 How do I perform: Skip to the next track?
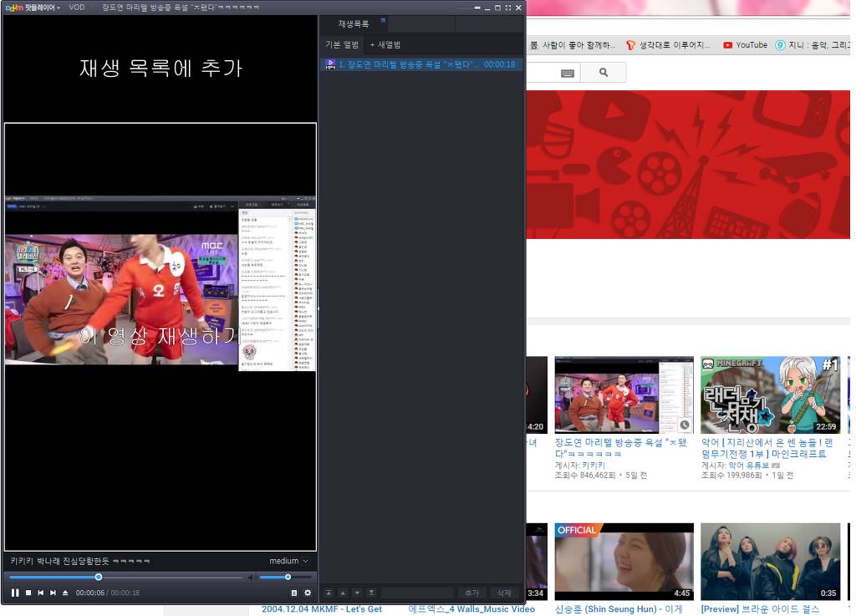[53, 593]
